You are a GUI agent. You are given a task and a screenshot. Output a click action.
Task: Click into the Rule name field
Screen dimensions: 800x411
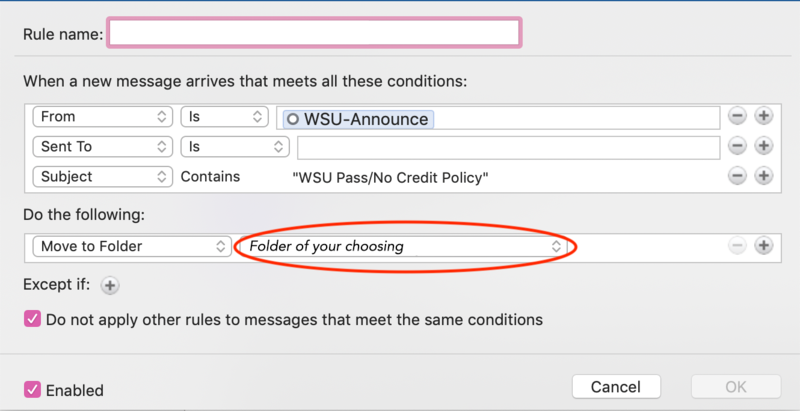pos(314,34)
